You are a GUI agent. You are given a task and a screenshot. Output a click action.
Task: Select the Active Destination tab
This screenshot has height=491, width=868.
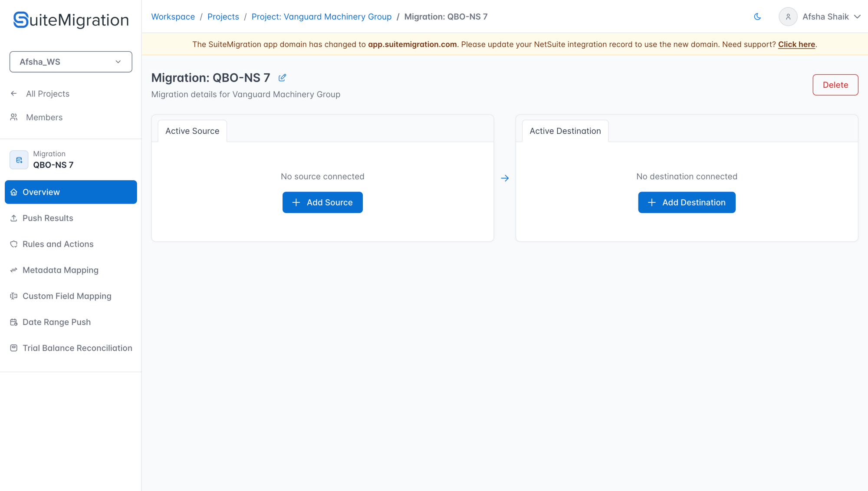[x=565, y=131]
